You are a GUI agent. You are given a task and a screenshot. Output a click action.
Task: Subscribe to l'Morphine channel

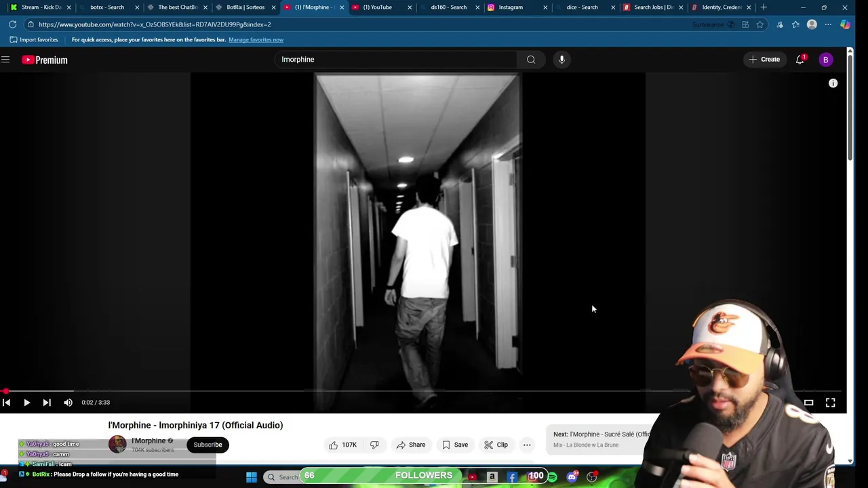click(208, 445)
